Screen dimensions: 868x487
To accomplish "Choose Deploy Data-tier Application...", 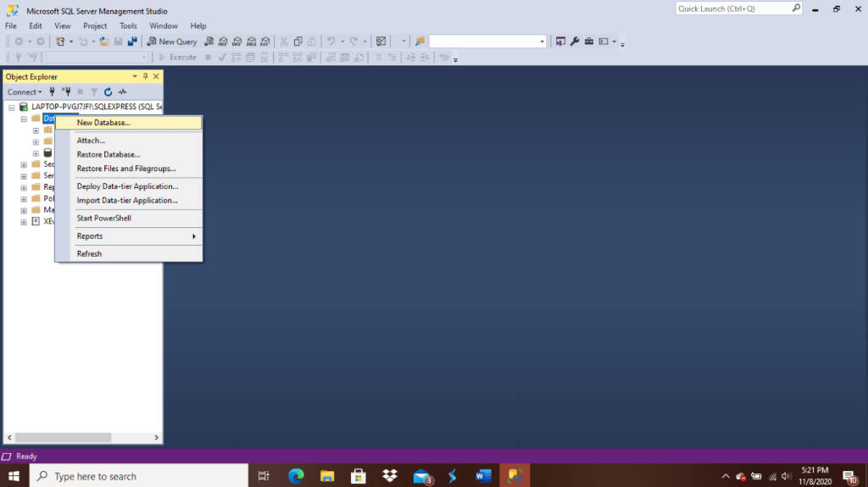I will click(129, 186).
